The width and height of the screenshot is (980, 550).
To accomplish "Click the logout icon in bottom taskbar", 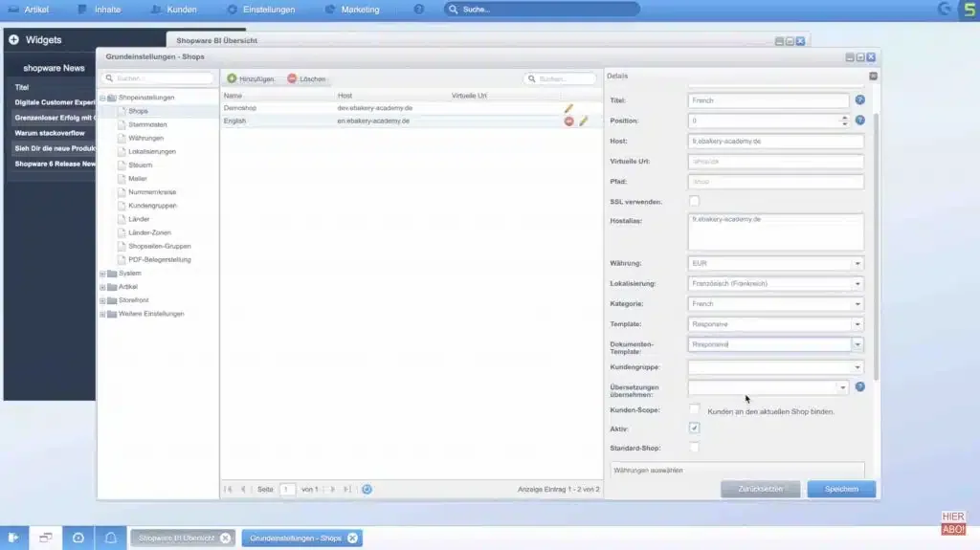I will pos(13,538).
